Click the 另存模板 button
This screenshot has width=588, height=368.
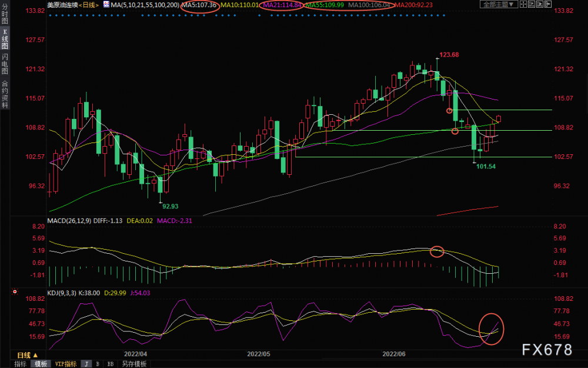click(x=134, y=364)
